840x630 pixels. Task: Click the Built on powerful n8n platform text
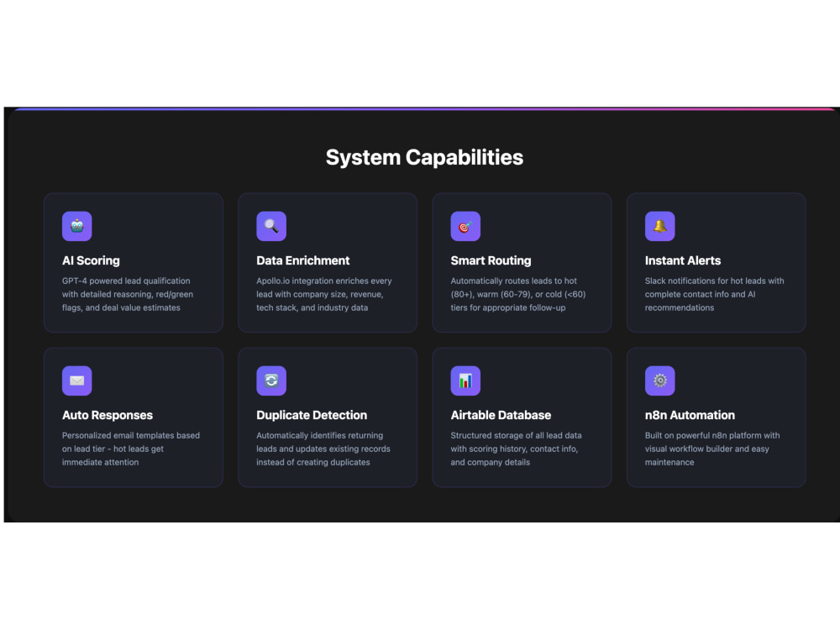[x=712, y=449]
